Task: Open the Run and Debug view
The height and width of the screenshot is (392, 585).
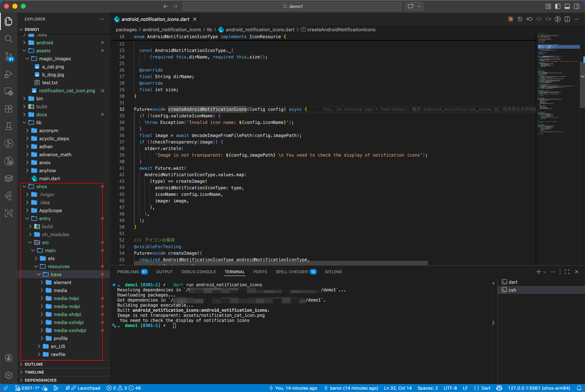Action: coord(9,74)
